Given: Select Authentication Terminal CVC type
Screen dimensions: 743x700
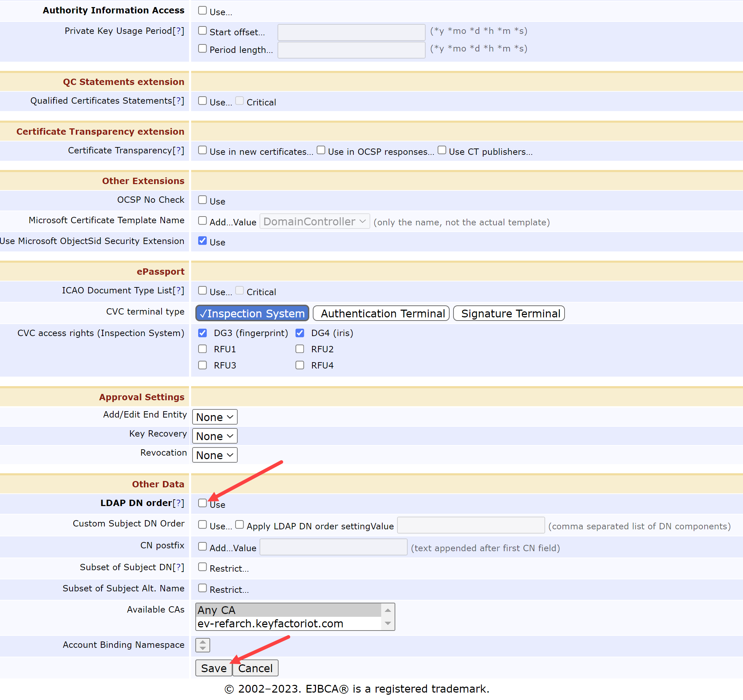Looking at the screenshot, I should [381, 314].
